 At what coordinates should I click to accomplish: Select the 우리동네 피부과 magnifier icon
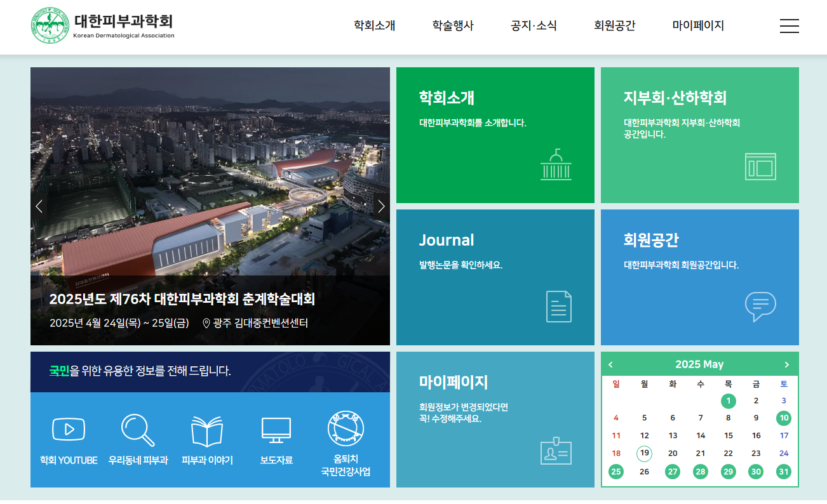[137, 428]
